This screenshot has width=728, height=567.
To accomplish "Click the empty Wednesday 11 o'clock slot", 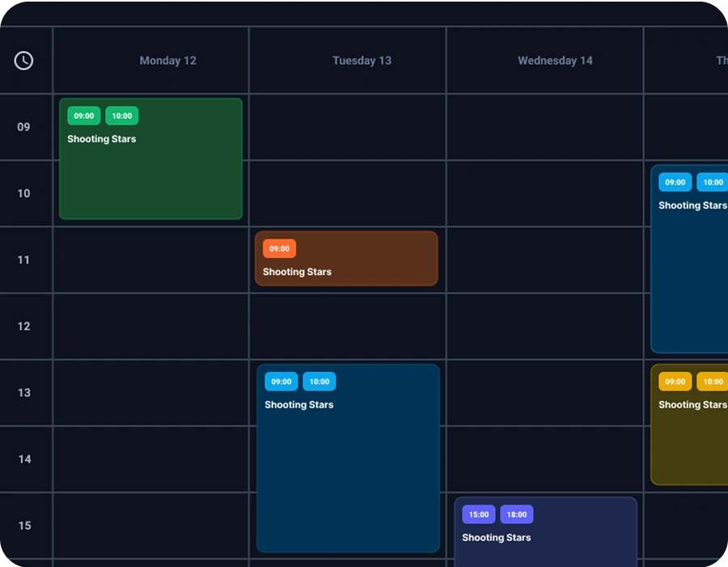I will click(545, 260).
